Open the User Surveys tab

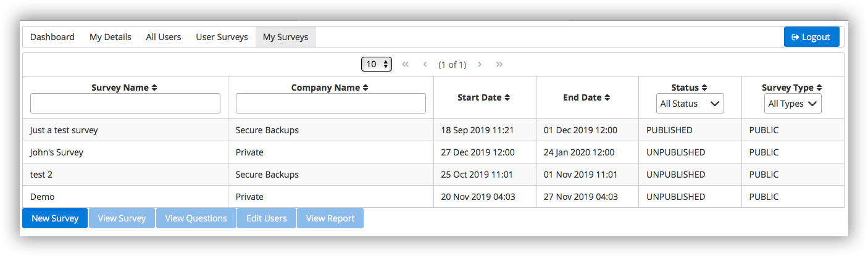pos(222,37)
